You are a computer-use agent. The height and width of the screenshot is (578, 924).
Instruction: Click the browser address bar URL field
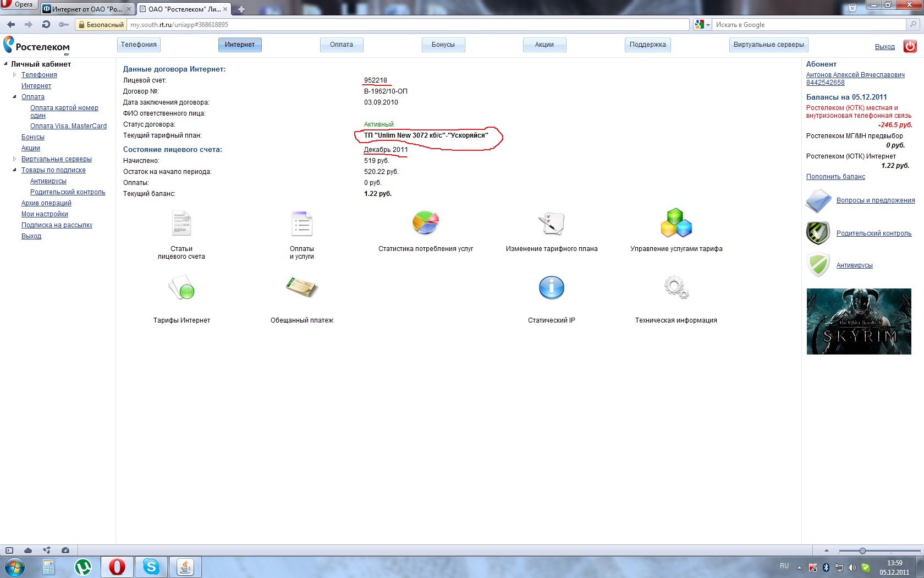[x=408, y=25]
